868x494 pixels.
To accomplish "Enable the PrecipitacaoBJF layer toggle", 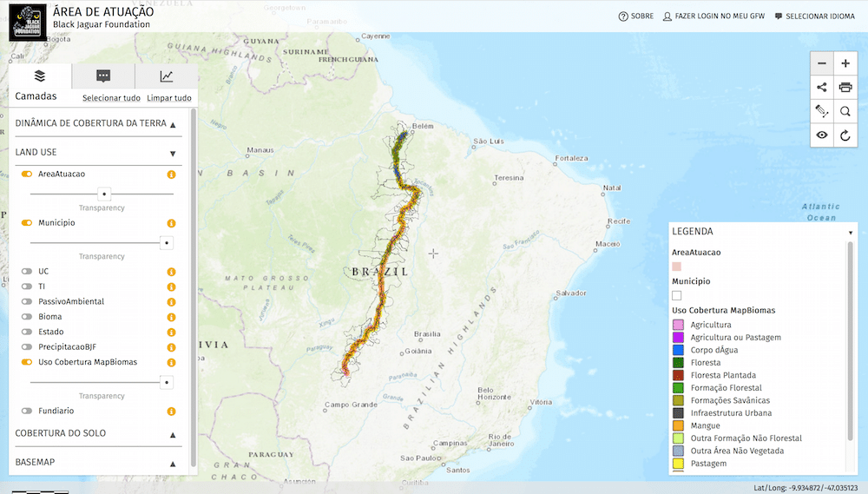I will point(27,346).
